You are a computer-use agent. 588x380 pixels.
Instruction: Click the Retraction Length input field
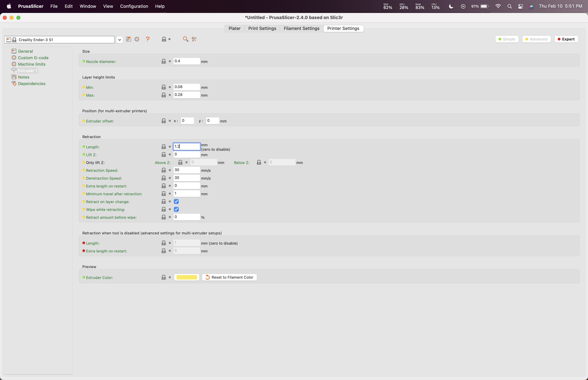click(187, 146)
